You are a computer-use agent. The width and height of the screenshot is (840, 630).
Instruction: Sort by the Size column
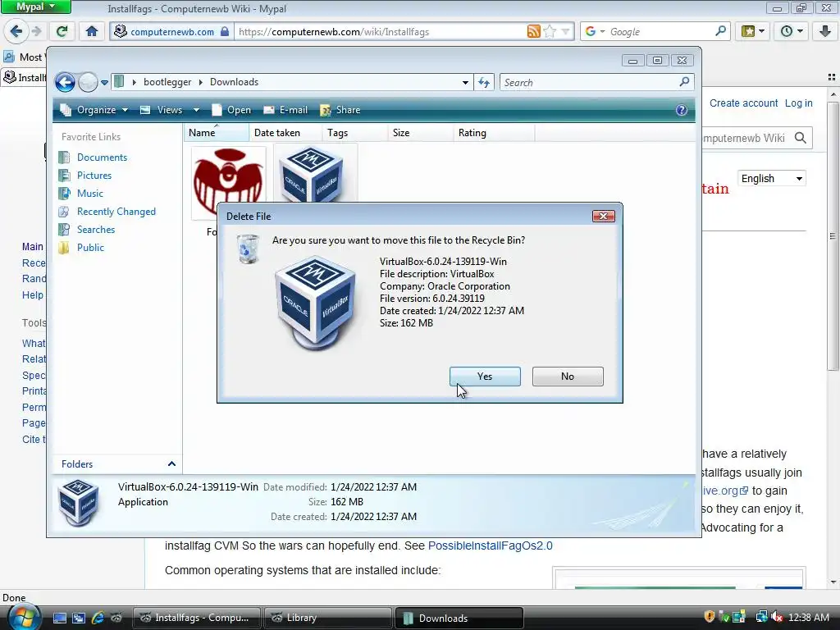(420, 133)
